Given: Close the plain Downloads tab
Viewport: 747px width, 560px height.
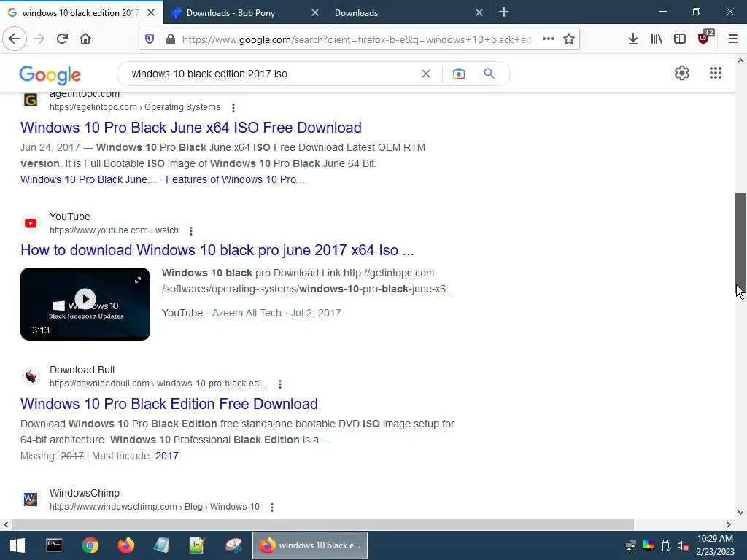Looking at the screenshot, I should [479, 13].
